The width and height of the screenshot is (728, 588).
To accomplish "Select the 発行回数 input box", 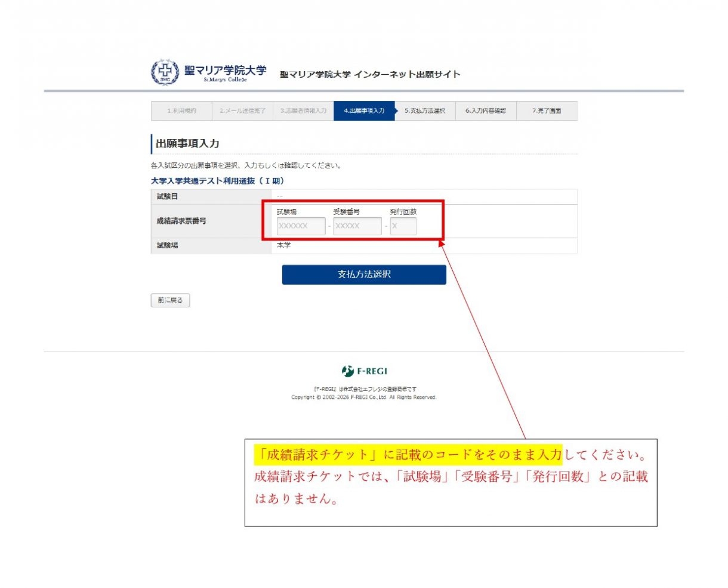I will 403,226.
